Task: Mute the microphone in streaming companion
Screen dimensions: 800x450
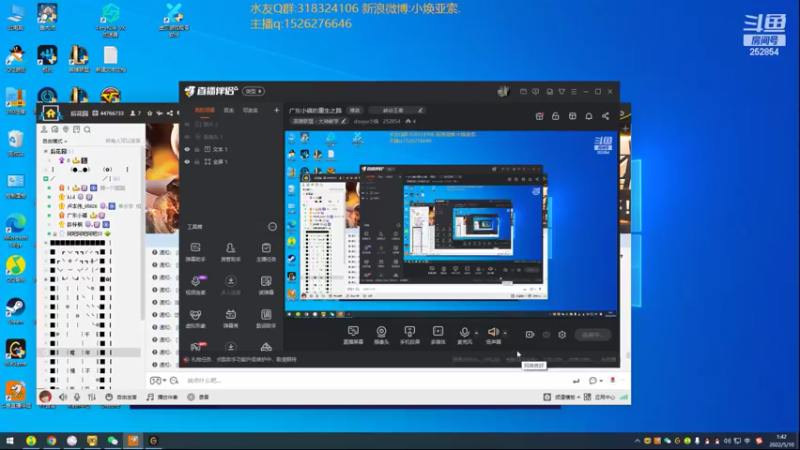Action: tap(464, 333)
